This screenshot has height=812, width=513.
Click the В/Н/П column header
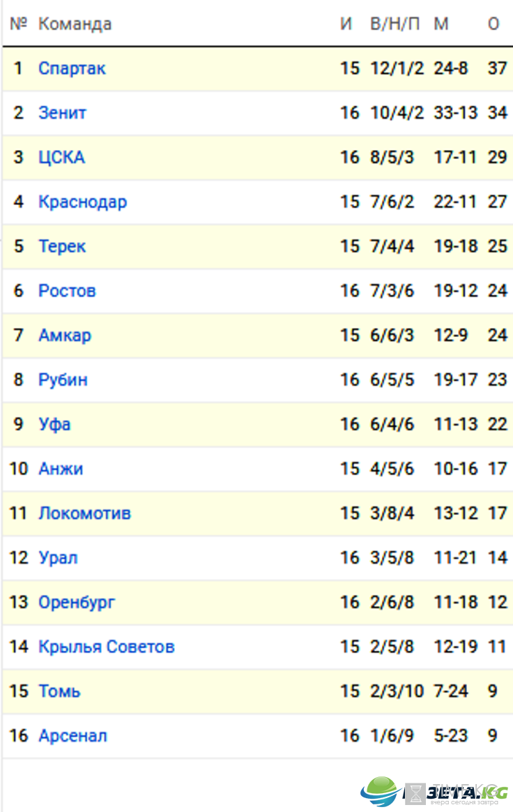[395, 24]
